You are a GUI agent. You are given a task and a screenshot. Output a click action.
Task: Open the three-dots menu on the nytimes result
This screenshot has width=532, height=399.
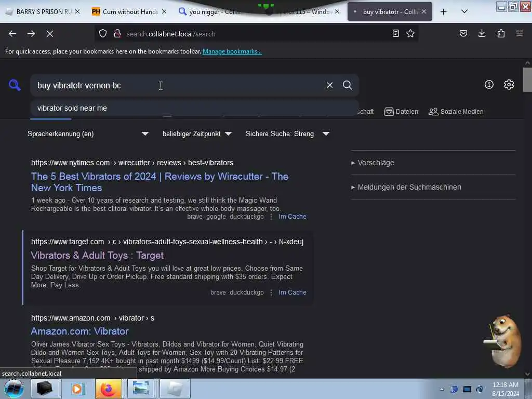pyautogui.click(x=271, y=217)
